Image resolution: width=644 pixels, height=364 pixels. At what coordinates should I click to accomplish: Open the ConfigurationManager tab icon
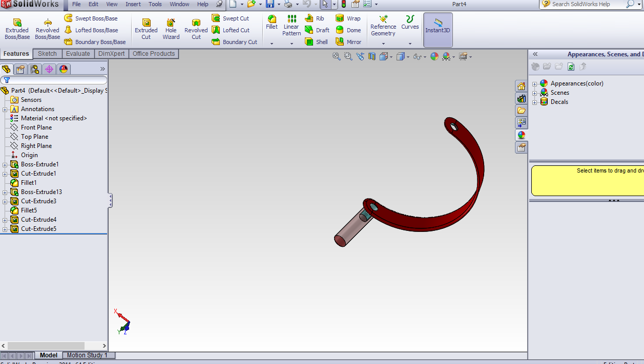pos(35,69)
